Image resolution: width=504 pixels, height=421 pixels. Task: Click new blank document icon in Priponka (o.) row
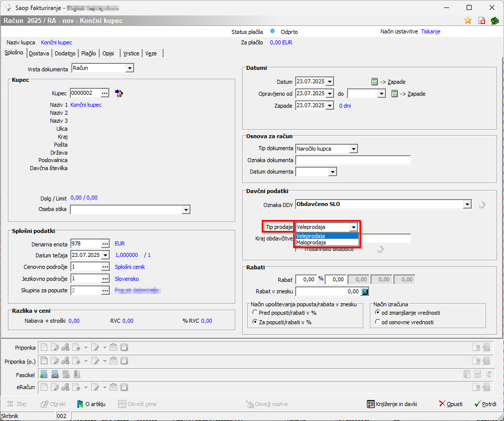coord(44,361)
